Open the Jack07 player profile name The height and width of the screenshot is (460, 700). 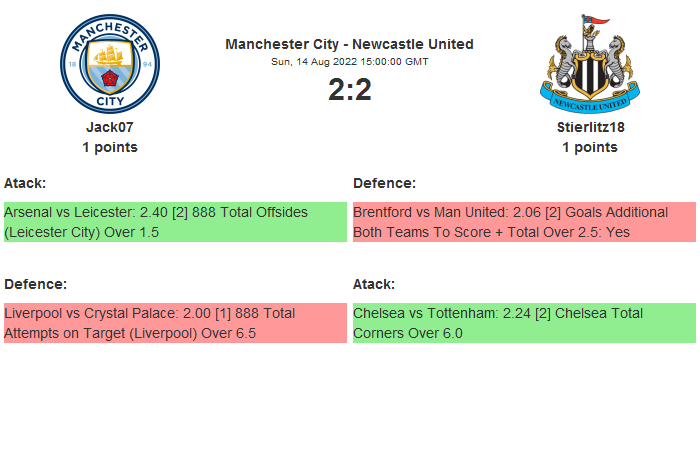pyautogui.click(x=110, y=127)
